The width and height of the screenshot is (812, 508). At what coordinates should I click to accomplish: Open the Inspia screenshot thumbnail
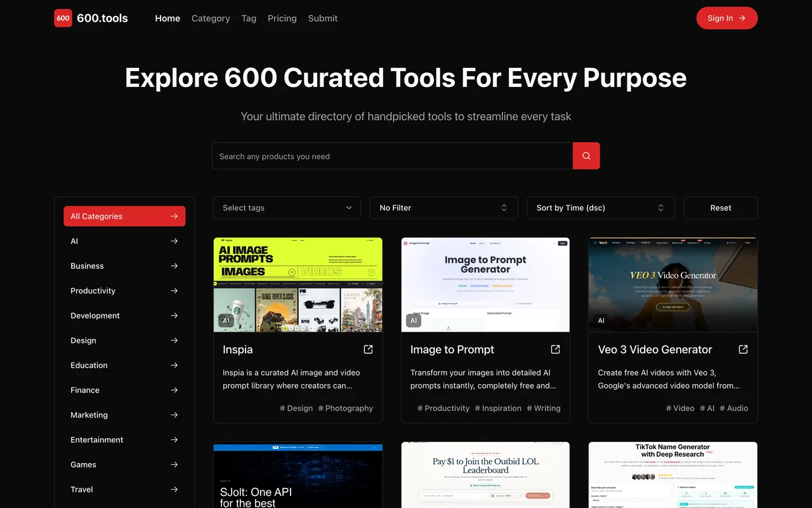click(x=298, y=285)
